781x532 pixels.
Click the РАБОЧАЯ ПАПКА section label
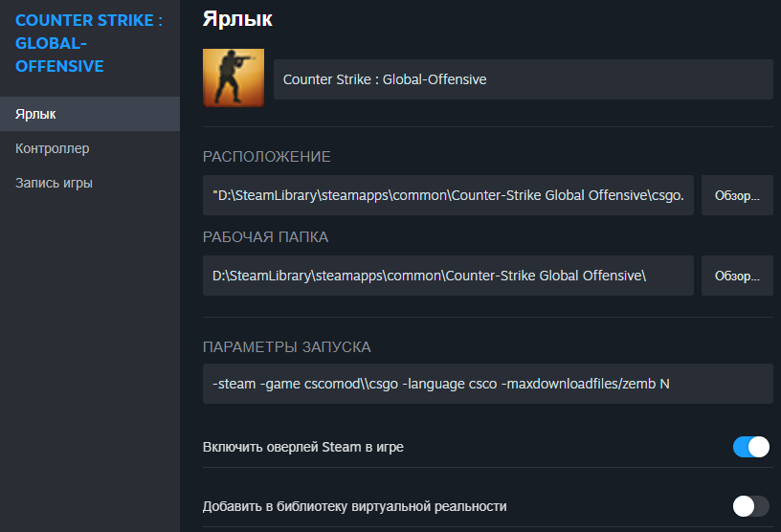click(x=266, y=237)
